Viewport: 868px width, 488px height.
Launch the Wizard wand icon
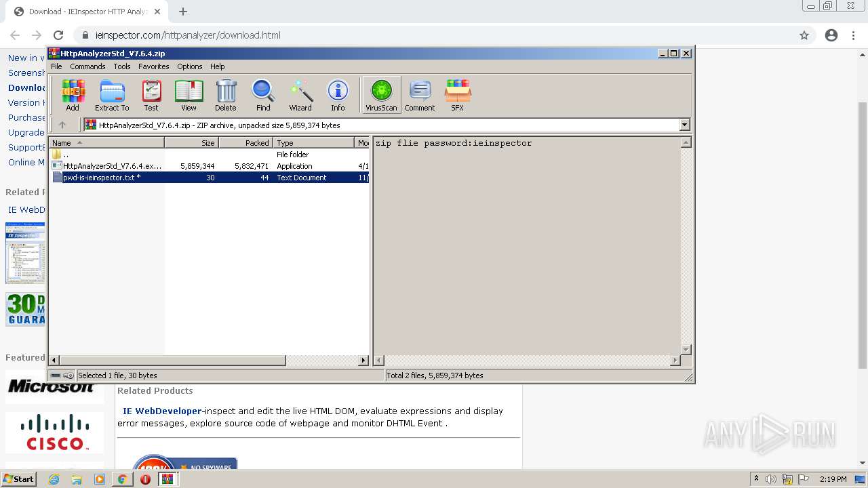pos(300,95)
